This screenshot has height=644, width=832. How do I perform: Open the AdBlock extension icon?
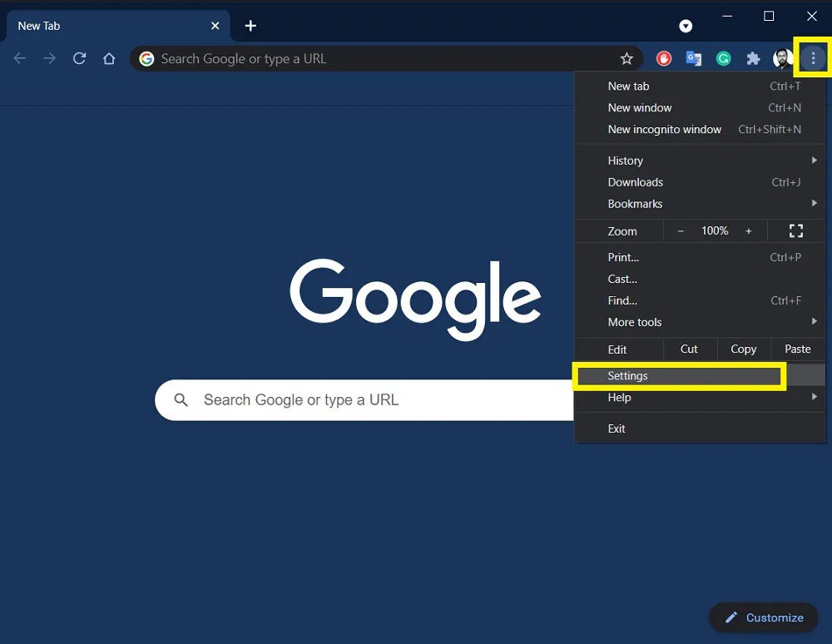(663, 58)
